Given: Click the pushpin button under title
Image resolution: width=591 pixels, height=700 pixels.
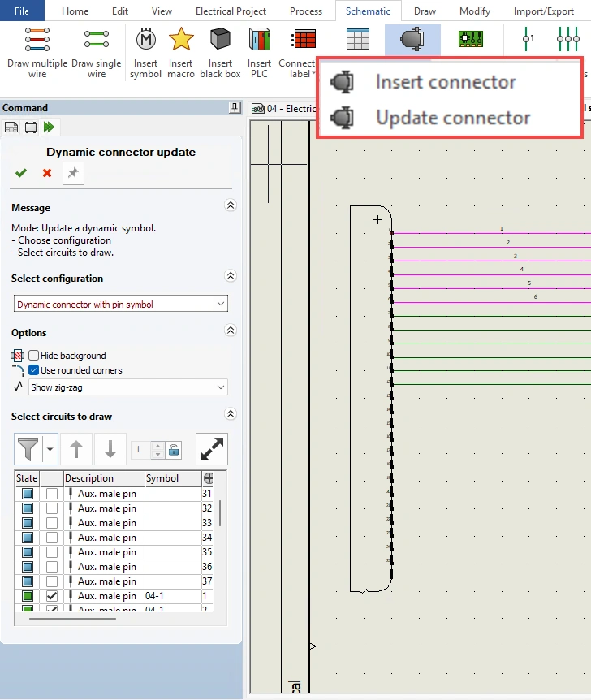Looking at the screenshot, I should point(73,173).
